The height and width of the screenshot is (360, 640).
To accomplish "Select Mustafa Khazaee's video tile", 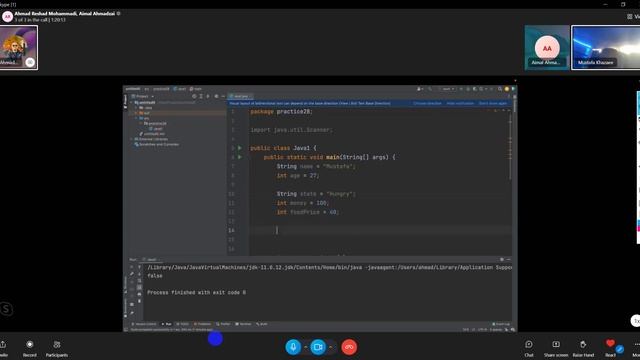I will 606,47.
